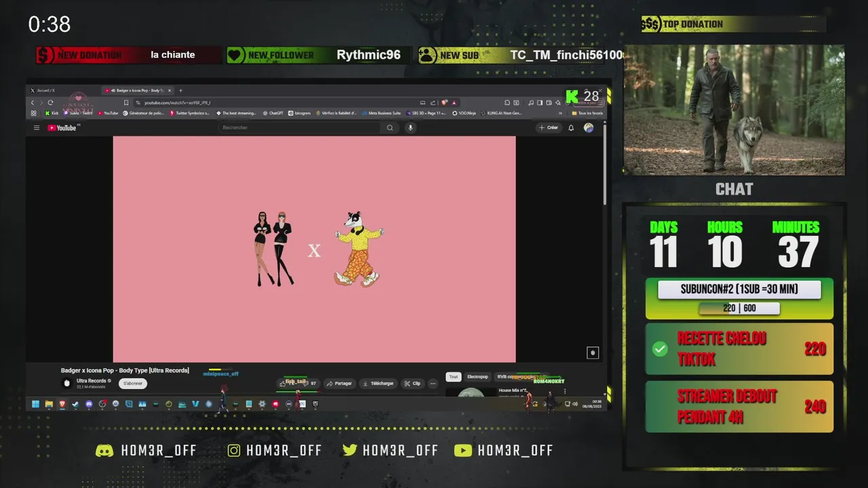Start voice search with the microphone icon

[x=410, y=127]
